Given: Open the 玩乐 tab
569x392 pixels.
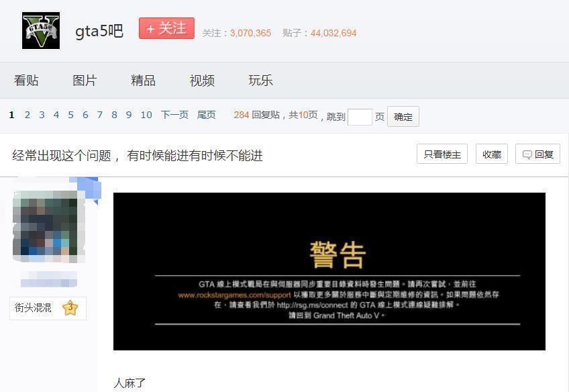Looking at the screenshot, I should [x=260, y=81].
